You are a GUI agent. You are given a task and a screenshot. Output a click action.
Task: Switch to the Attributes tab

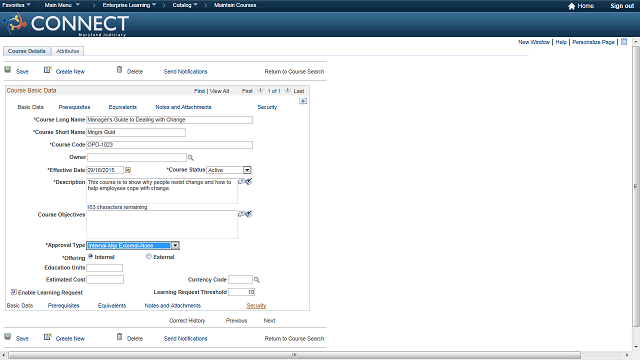(68, 51)
